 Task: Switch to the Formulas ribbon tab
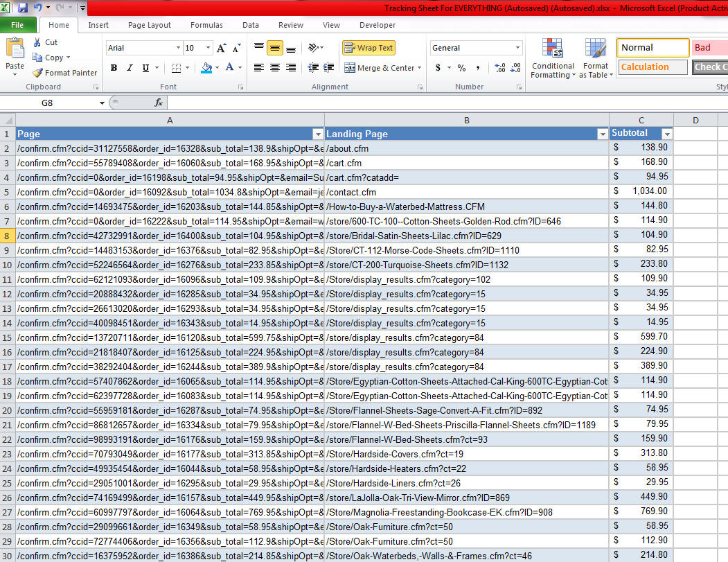click(x=206, y=25)
